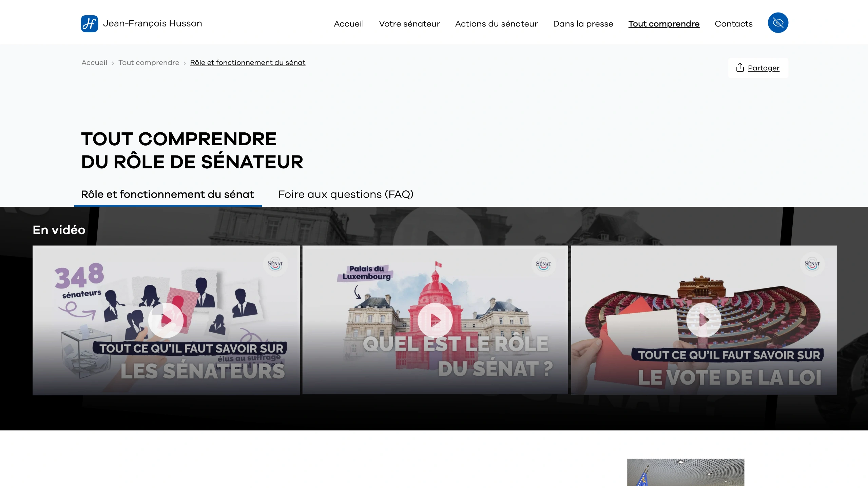
Task: Switch to Foire aux questions (FAQ) tab
Action: 346,194
